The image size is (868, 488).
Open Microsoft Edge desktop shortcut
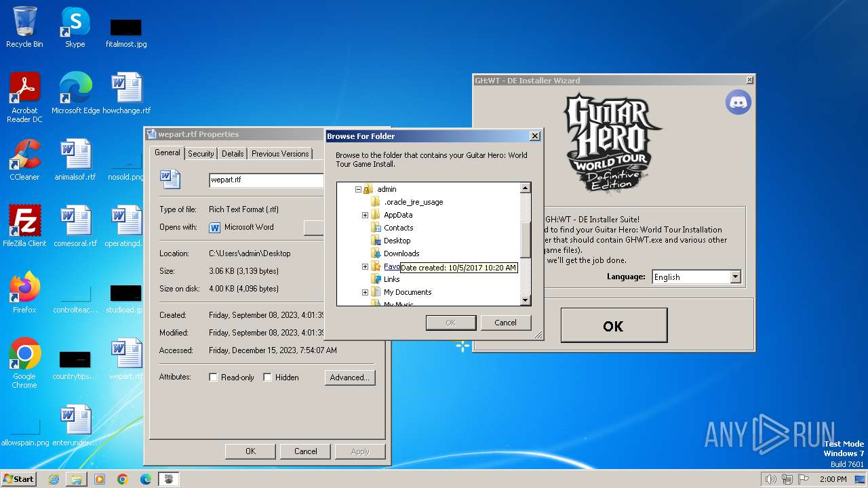point(75,94)
